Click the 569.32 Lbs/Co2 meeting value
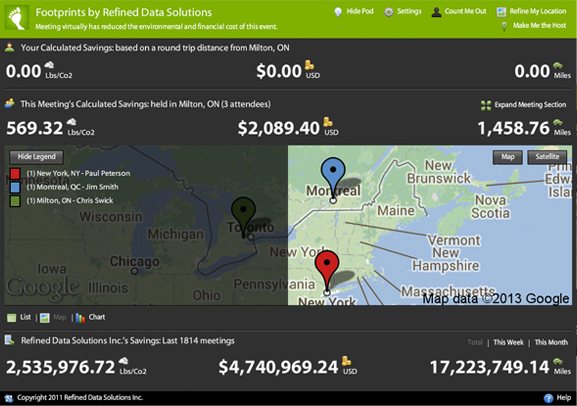This screenshot has height=406, width=577. pyautogui.click(x=35, y=128)
